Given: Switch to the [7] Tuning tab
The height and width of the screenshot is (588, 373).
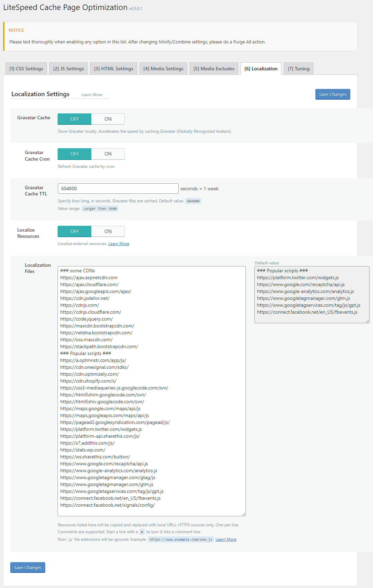Looking at the screenshot, I should [x=299, y=69].
